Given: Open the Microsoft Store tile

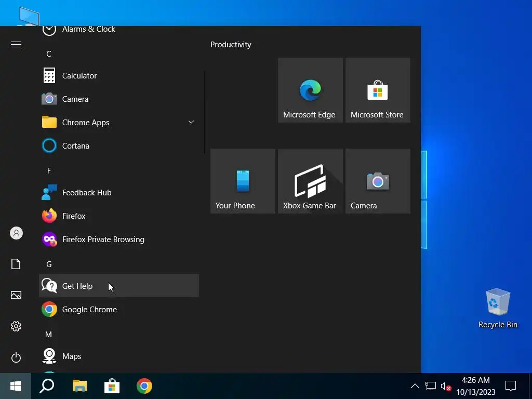Looking at the screenshot, I should click(378, 90).
